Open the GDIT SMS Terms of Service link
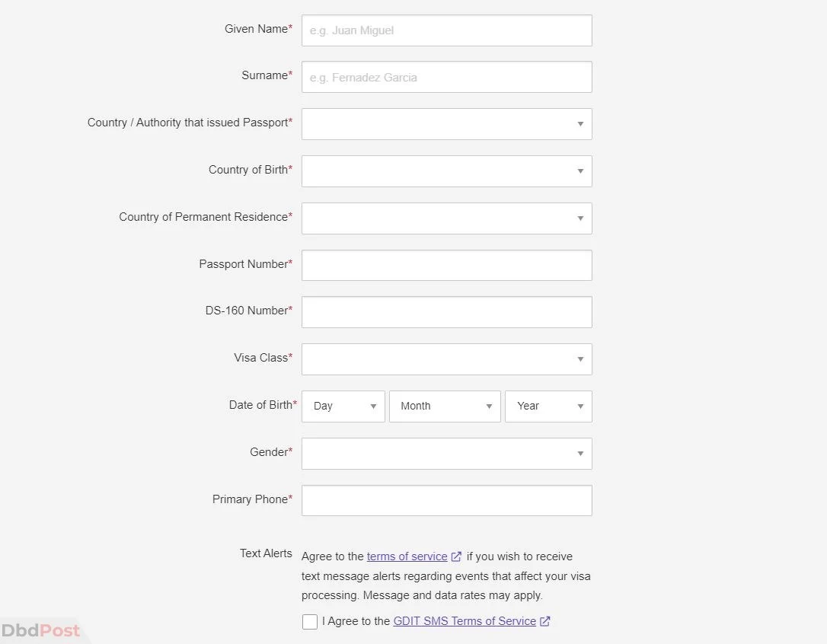 pyautogui.click(x=464, y=621)
